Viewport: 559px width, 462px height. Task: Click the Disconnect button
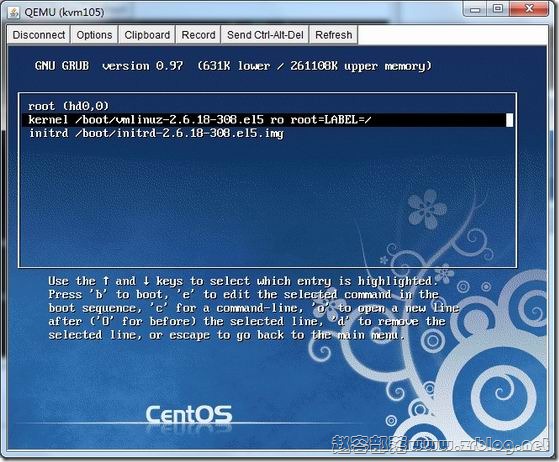(39, 35)
